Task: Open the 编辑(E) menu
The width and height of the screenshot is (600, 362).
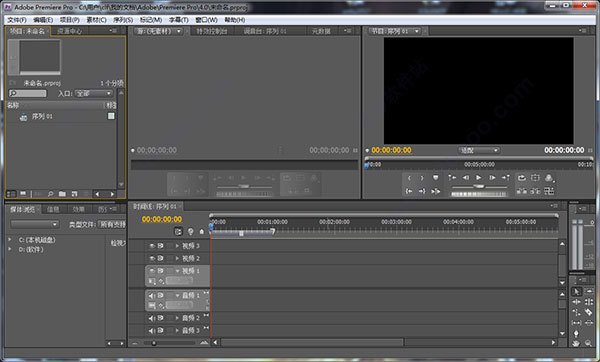Action: pos(43,20)
